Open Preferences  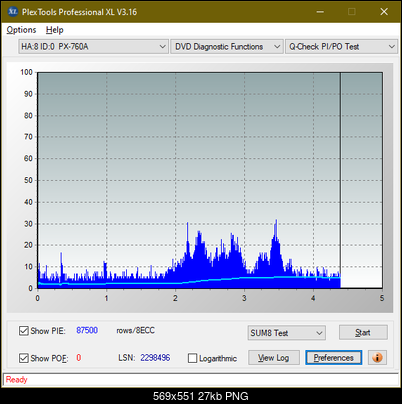pos(334,358)
